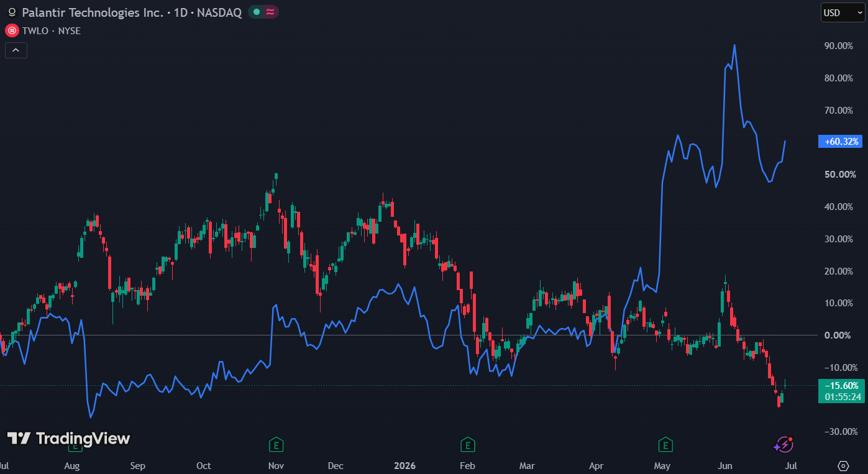Click the Palantir Technologies Inc. symbol title

pyautogui.click(x=94, y=12)
